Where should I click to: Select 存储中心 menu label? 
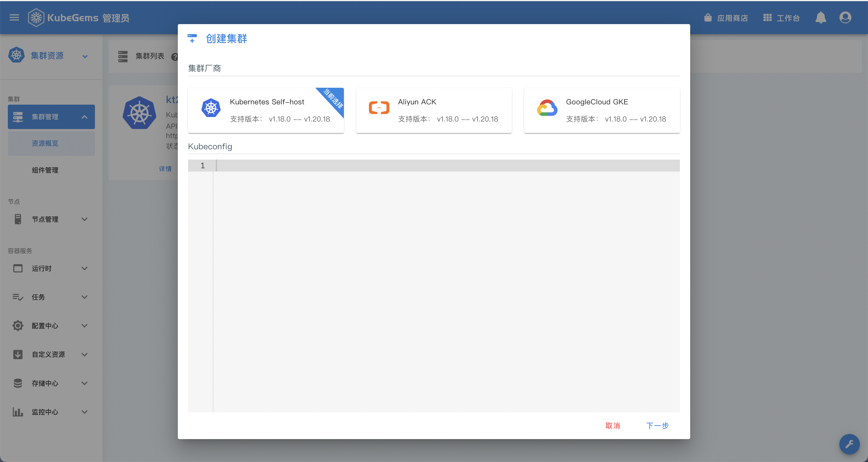(x=45, y=383)
